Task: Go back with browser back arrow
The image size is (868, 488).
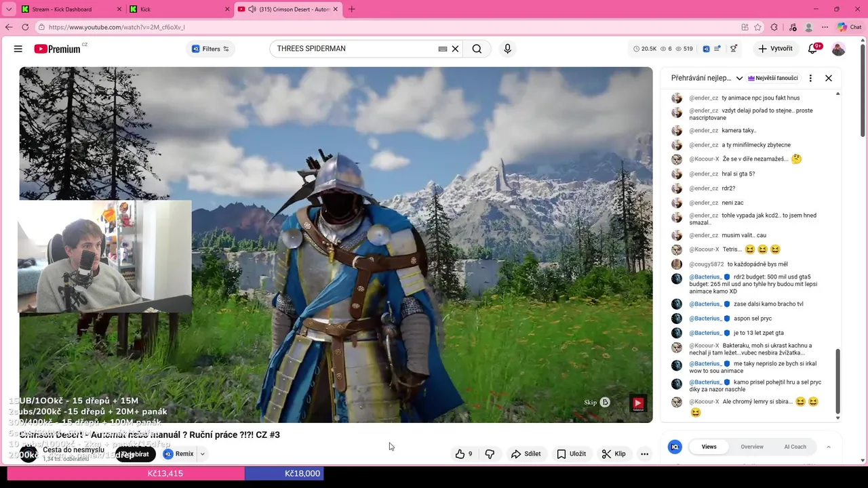Action: pos(9,27)
